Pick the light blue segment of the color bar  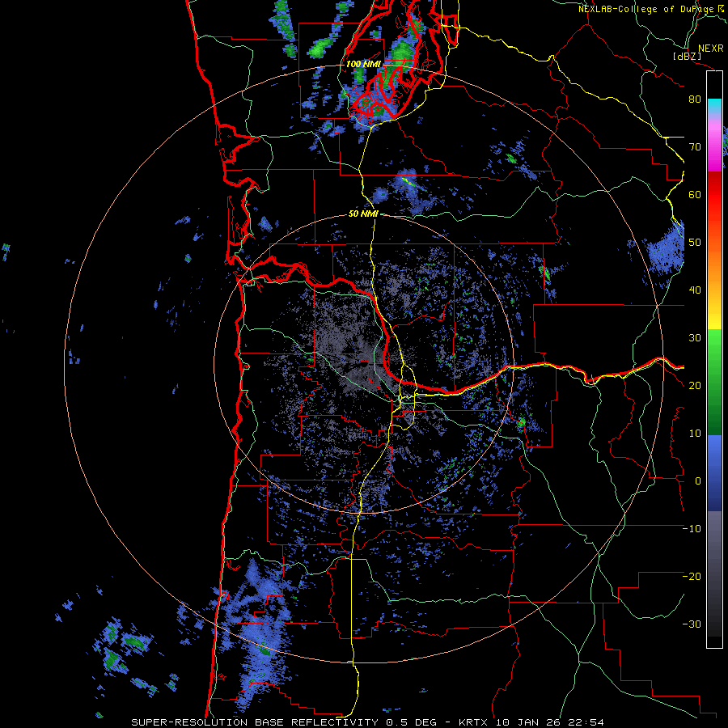point(714,453)
